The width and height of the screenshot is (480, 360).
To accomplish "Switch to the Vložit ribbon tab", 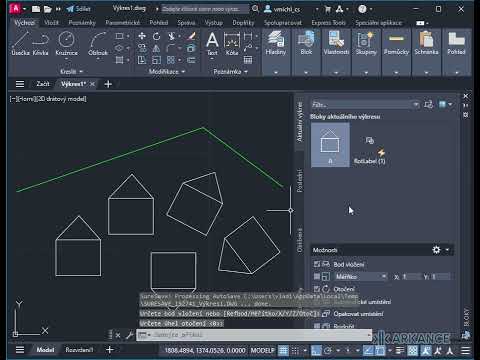I will (x=51, y=23).
